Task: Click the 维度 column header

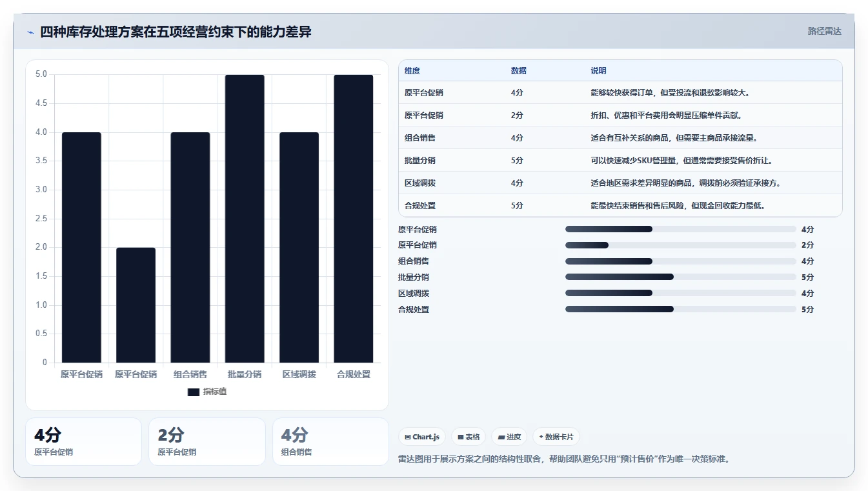Action: pyautogui.click(x=412, y=71)
